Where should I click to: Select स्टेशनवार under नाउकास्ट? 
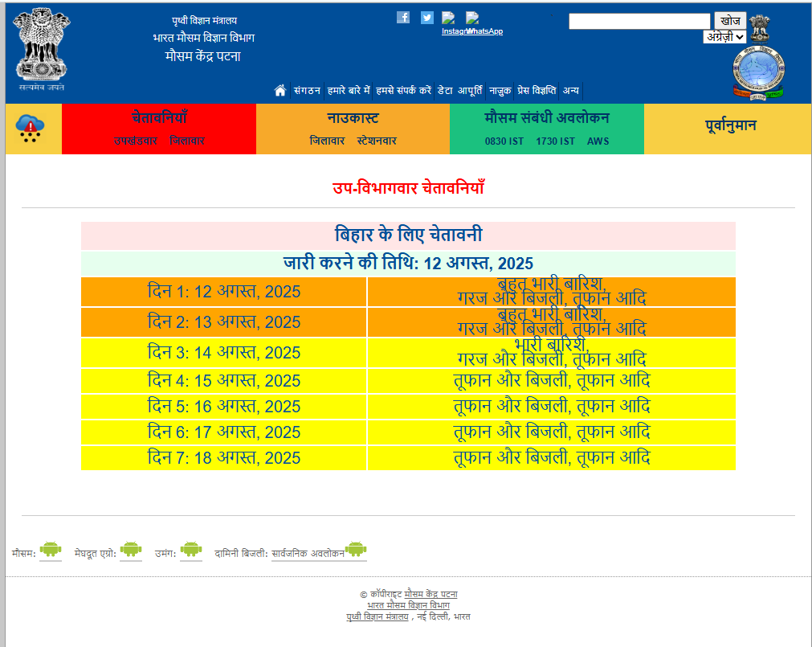(377, 141)
